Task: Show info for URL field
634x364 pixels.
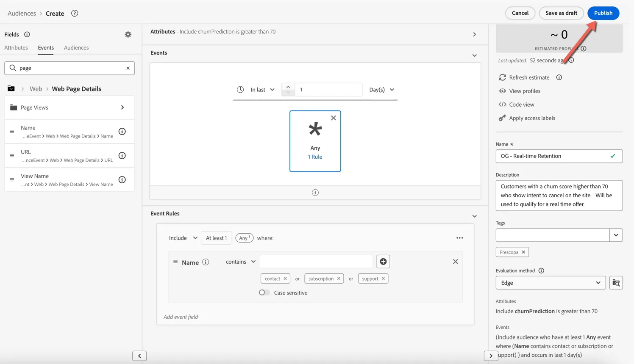Action: [122, 155]
